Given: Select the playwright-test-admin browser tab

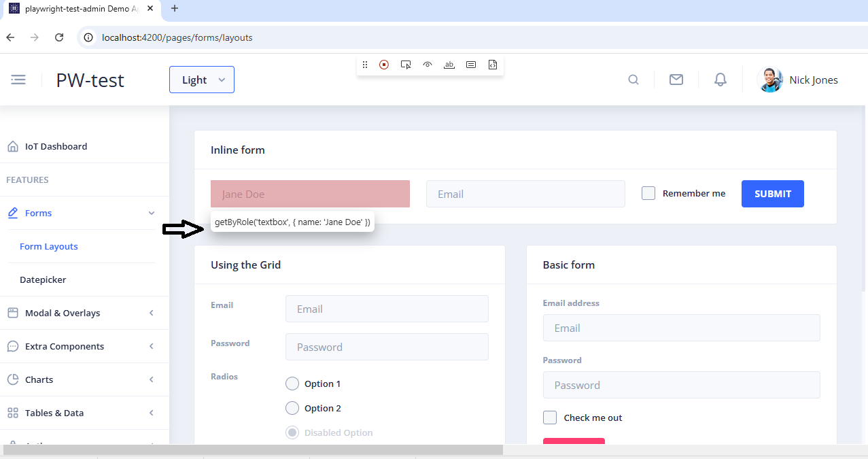Looking at the screenshot, I should 81,10.
